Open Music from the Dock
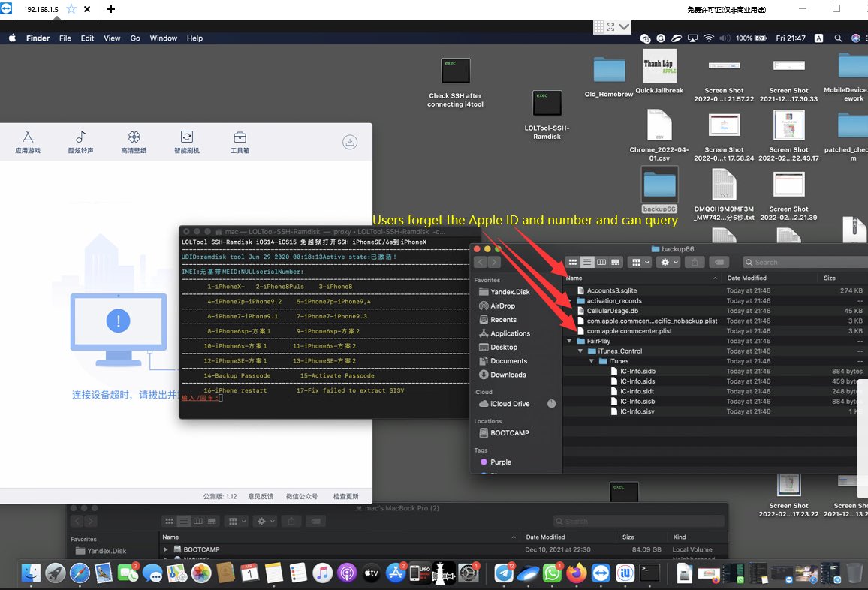868x590 pixels. 322,573
